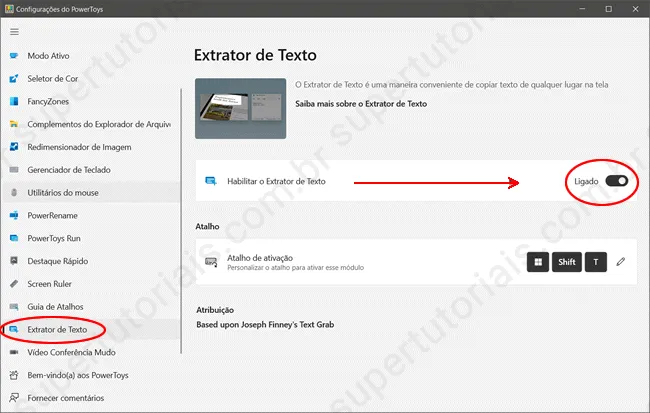Screen dimensions: 650x413
Task: Open Complementos do Explorador de Arquivos
Action: pyautogui.click(x=99, y=124)
